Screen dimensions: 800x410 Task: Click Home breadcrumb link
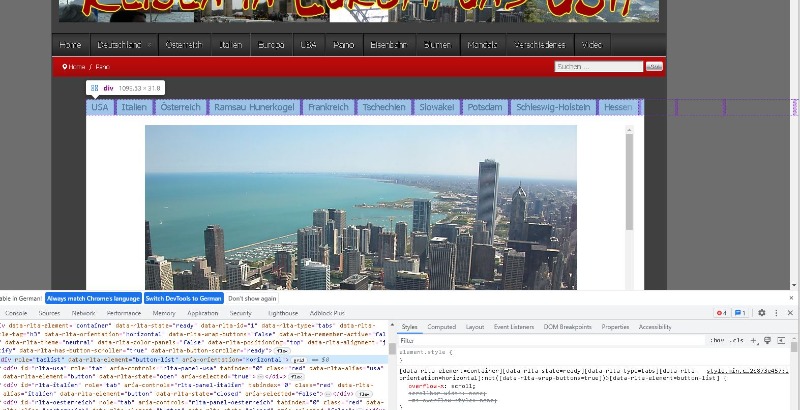(x=77, y=67)
